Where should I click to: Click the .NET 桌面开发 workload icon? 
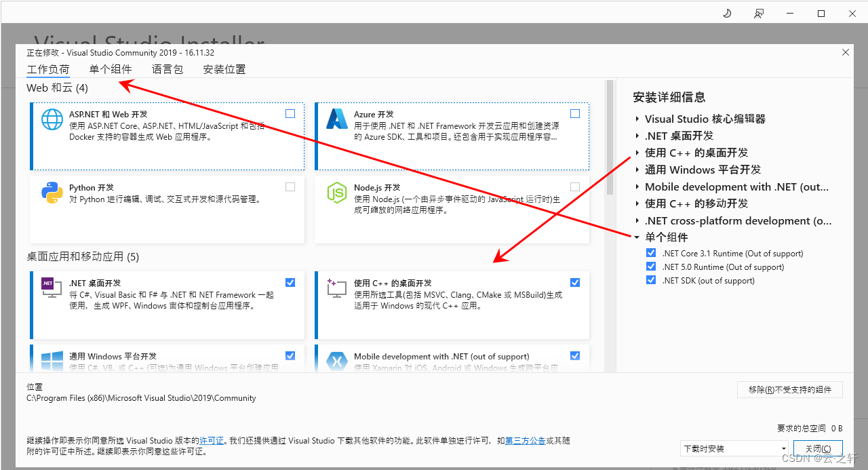point(52,288)
